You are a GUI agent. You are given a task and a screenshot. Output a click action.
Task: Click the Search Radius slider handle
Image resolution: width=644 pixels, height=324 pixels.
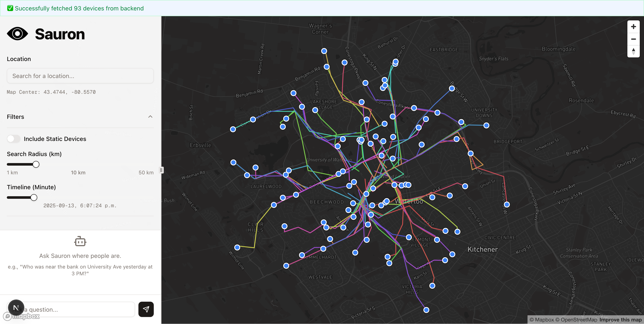[36, 164]
